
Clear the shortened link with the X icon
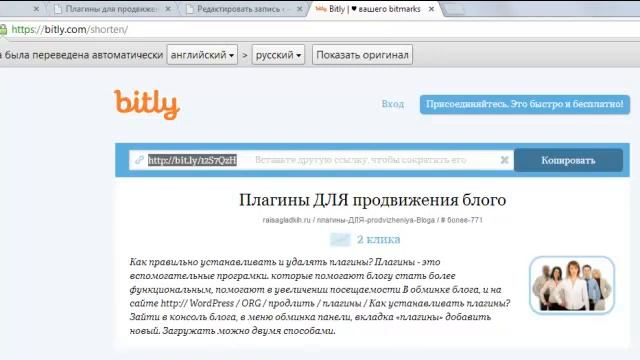504,160
